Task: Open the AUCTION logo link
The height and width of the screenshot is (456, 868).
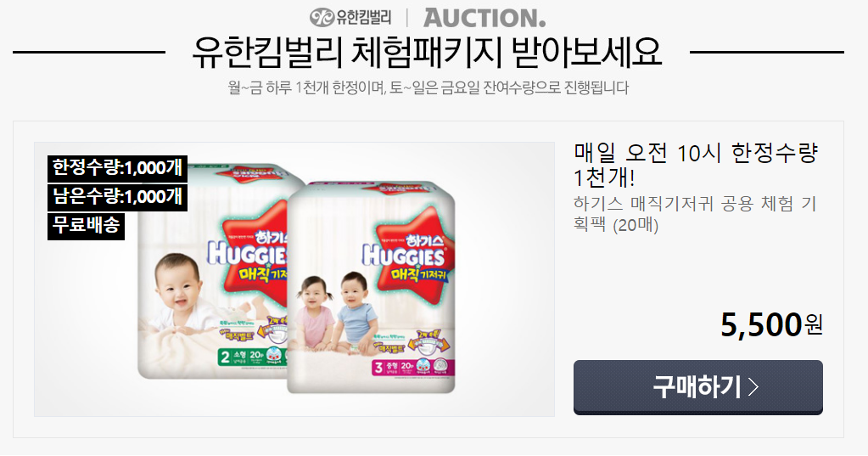Action: pos(484,18)
